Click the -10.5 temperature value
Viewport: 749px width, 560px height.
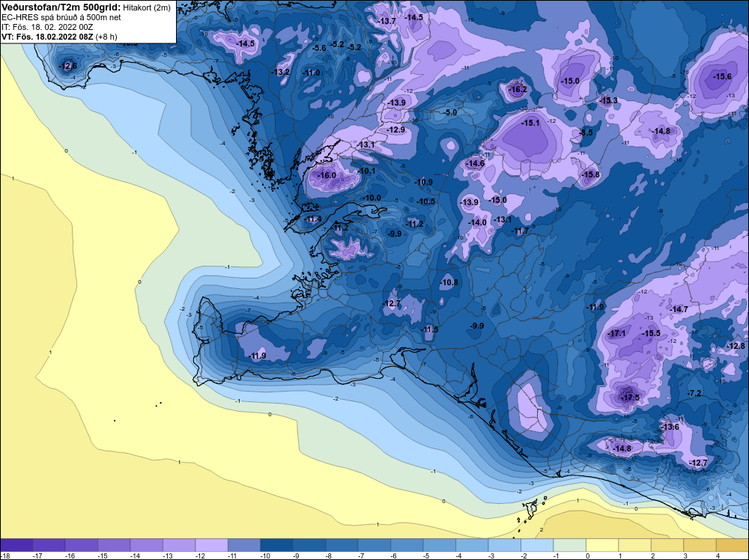(426, 201)
